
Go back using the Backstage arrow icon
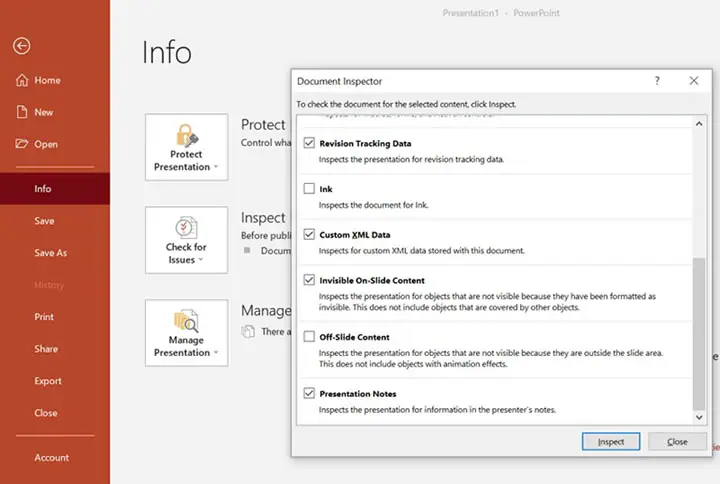[x=22, y=46]
